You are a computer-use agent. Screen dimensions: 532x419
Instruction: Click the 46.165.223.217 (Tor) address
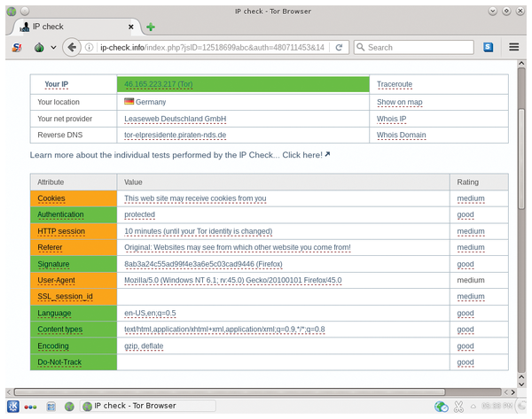(x=159, y=84)
